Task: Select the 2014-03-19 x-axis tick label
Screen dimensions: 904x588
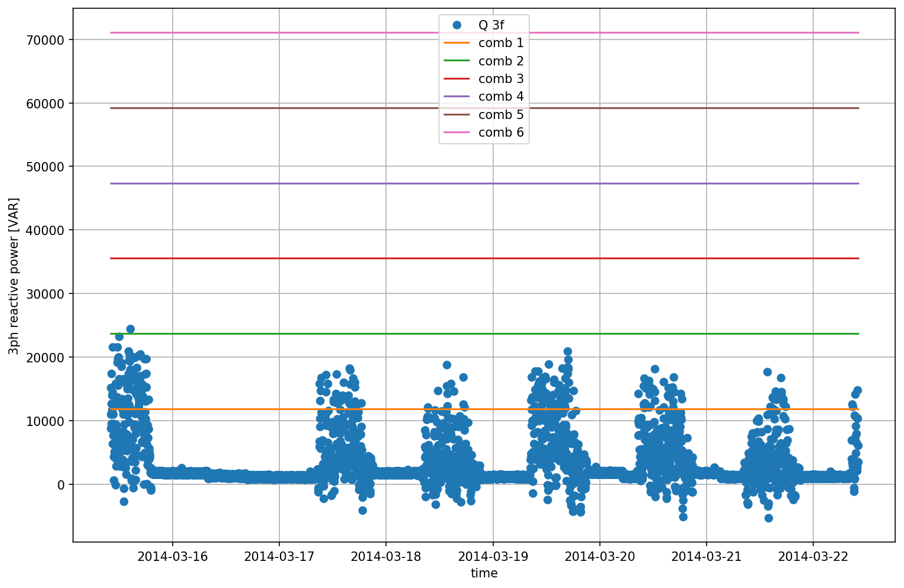Action: click(x=493, y=556)
